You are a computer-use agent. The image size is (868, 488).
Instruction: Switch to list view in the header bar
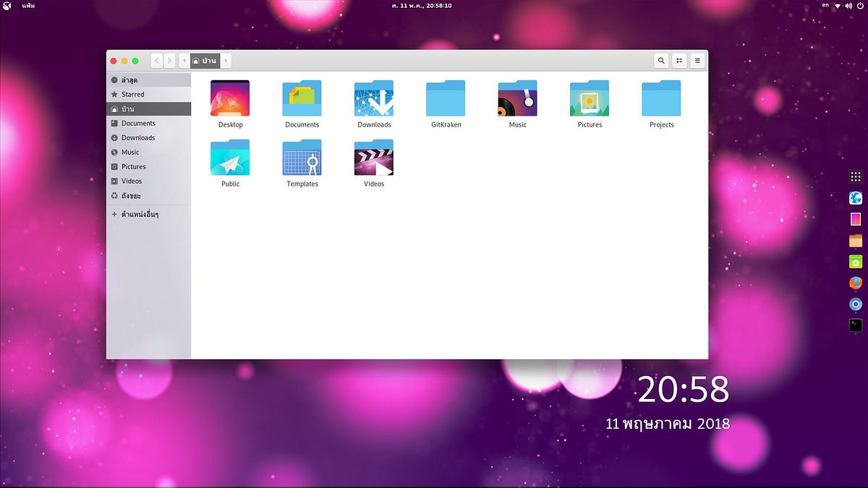coord(678,60)
